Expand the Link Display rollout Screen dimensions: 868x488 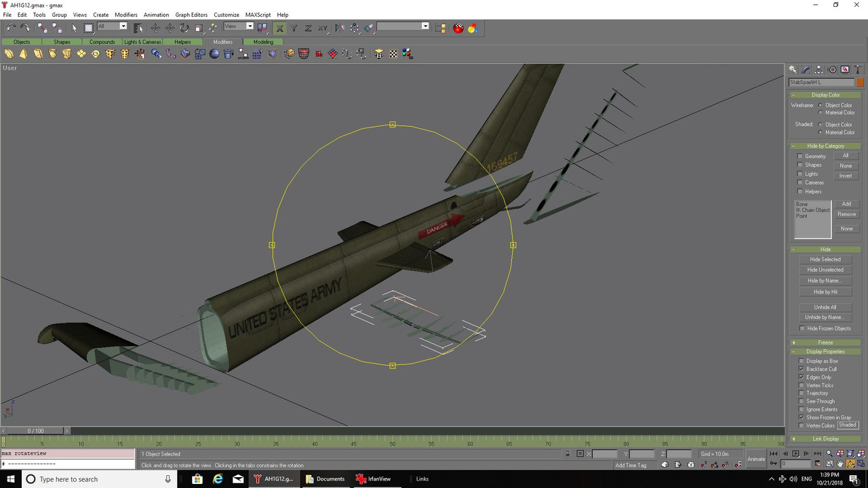pyautogui.click(x=825, y=439)
